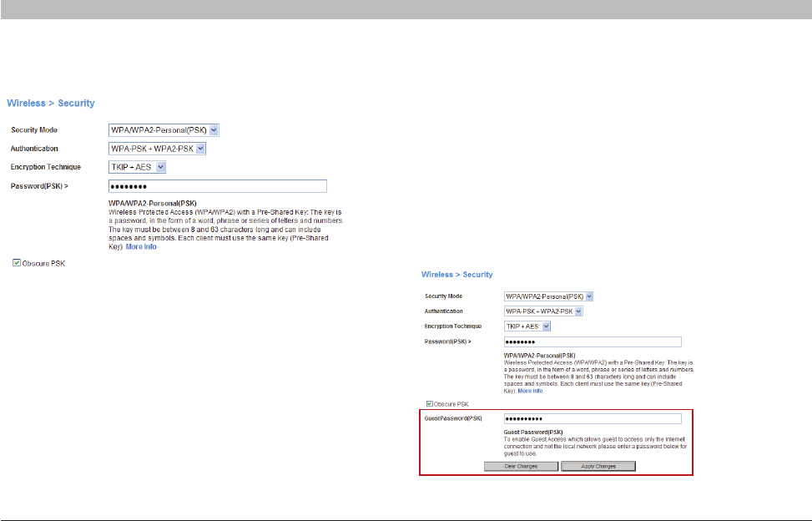The height and width of the screenshot is (521, 812).
Task: Click Password(PSK) field in the larger panel
Action: coord(217,186)
